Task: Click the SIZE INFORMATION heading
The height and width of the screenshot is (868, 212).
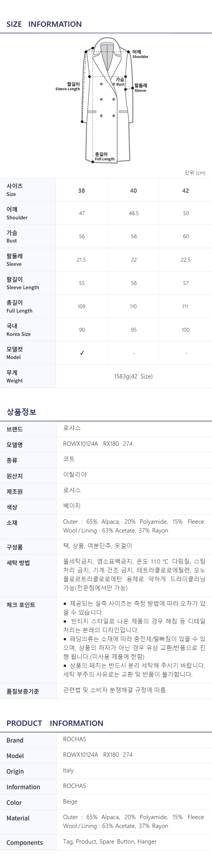Action: coord(44,24)
